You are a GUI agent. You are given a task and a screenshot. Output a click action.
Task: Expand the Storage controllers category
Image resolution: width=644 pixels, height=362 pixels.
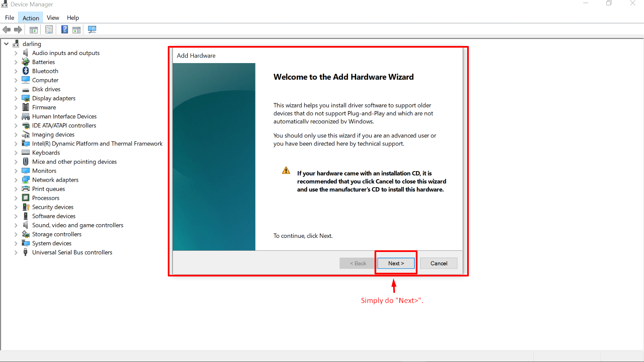16,234
